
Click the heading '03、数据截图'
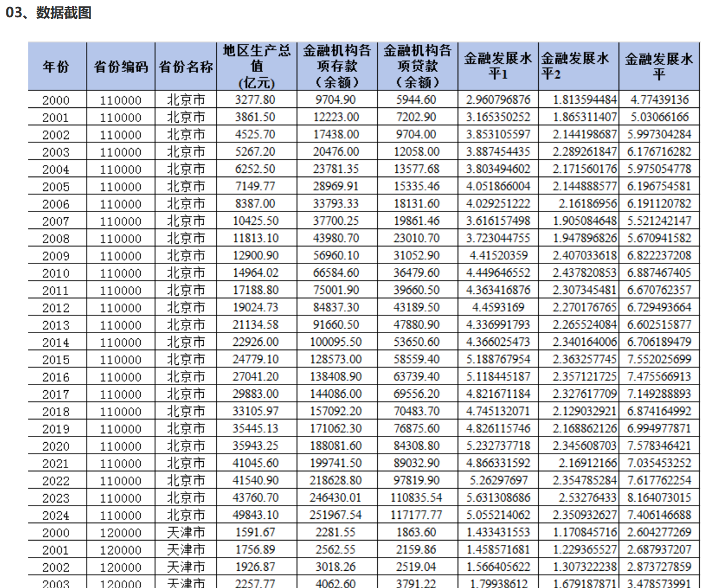coord(48,12)
